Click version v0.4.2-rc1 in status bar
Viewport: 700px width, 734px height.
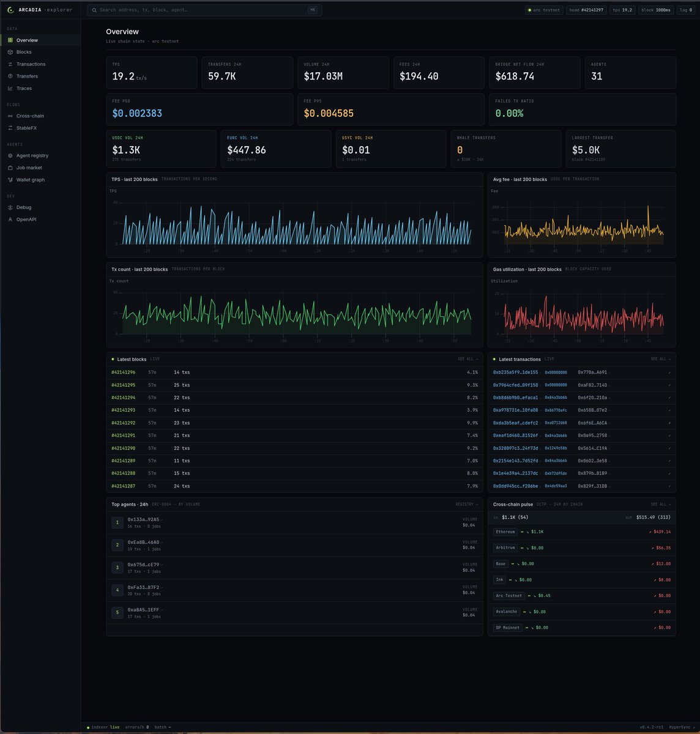click(x=652, y=727)
